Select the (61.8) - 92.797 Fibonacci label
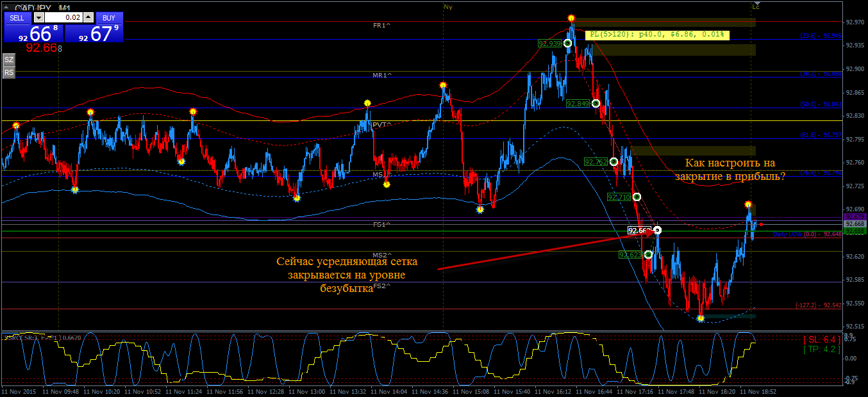 point(821,135)
